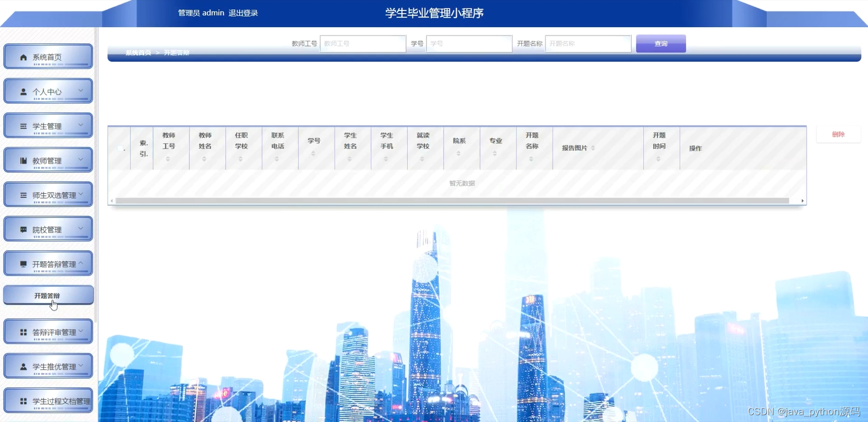Click the person icon beside 个人中心
This screenshot has height=422, width=868.
coord(23,92)
